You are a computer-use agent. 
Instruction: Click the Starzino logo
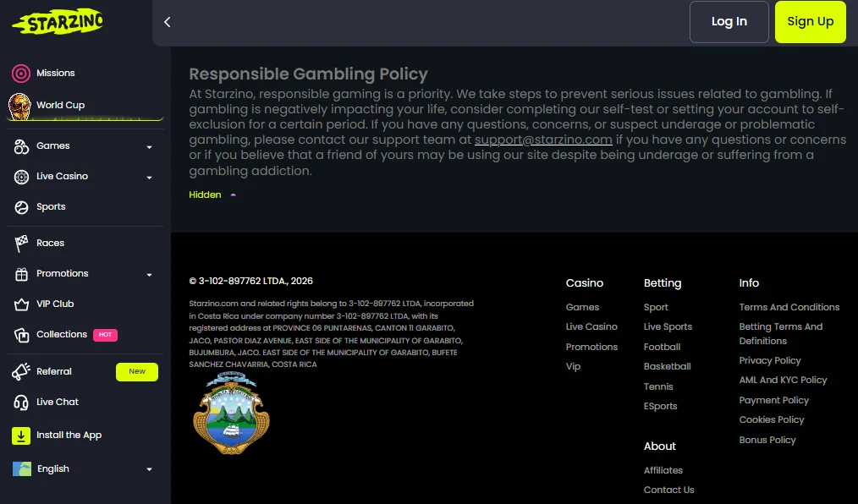coord(58,23)
